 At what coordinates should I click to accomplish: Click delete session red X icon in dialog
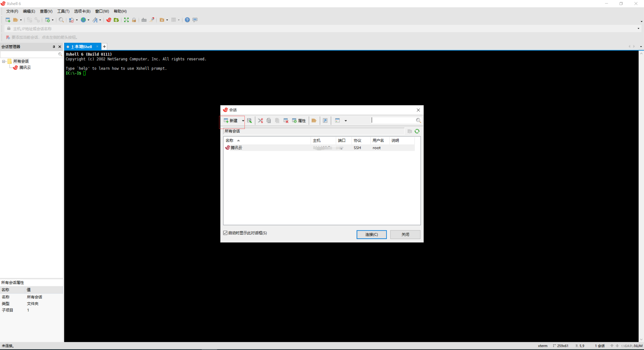click(x=286, y=121)
